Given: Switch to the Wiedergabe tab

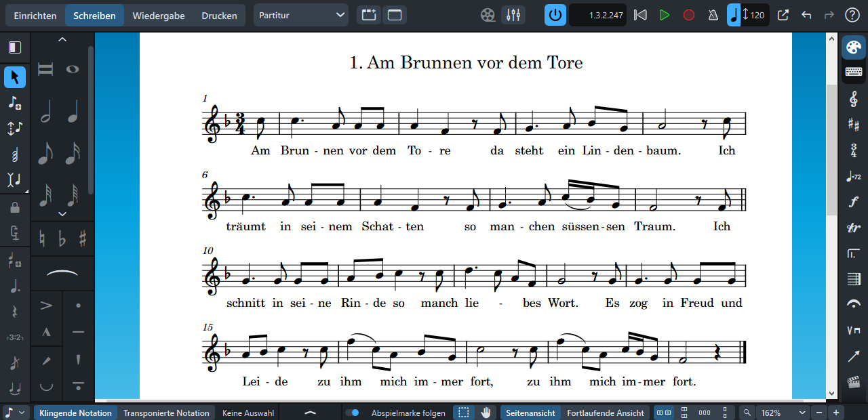Looking at the screenshot, I should click(159, 16).
